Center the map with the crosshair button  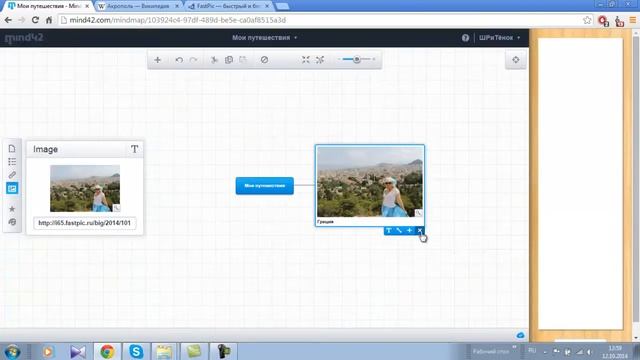point(516,60)
